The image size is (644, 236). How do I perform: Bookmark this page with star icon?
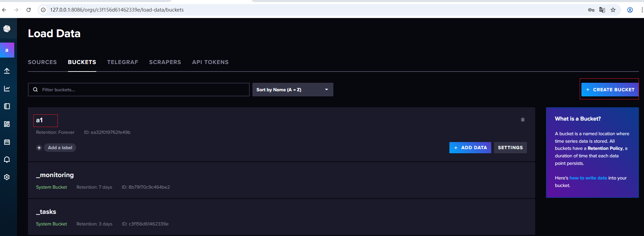pos(613,10)
